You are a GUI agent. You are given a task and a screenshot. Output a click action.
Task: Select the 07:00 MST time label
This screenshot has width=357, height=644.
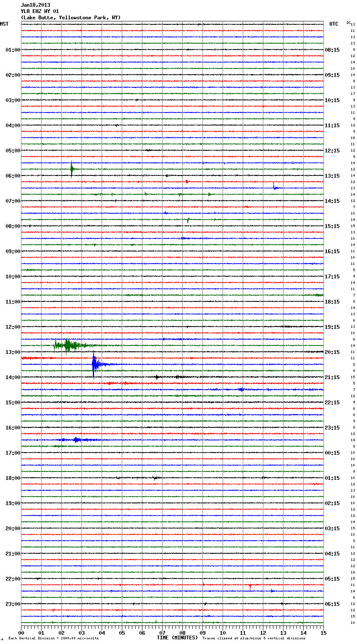13,201
